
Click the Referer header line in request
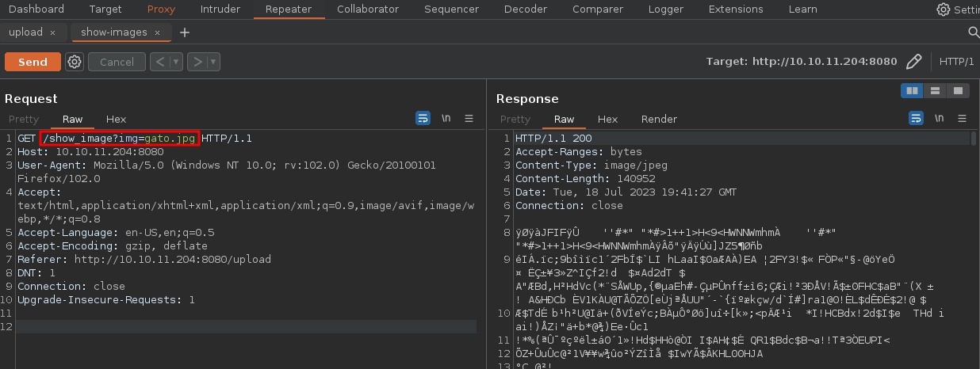(x=144, y=260)
